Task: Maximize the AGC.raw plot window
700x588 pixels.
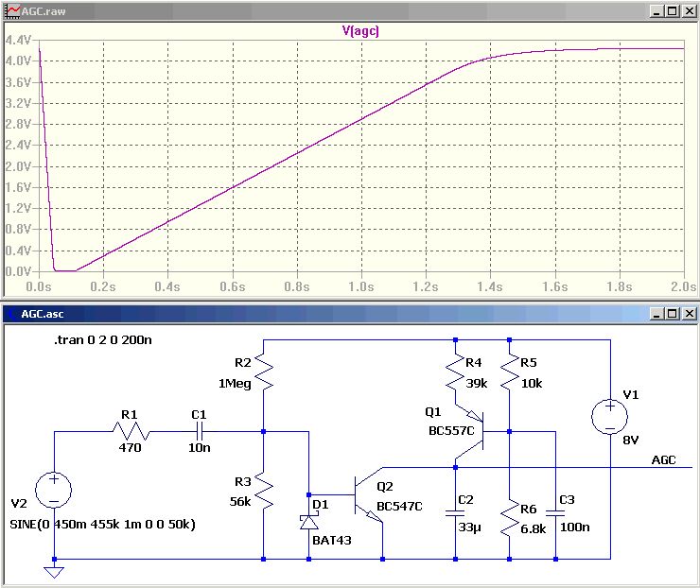Action: click(672, 11)
